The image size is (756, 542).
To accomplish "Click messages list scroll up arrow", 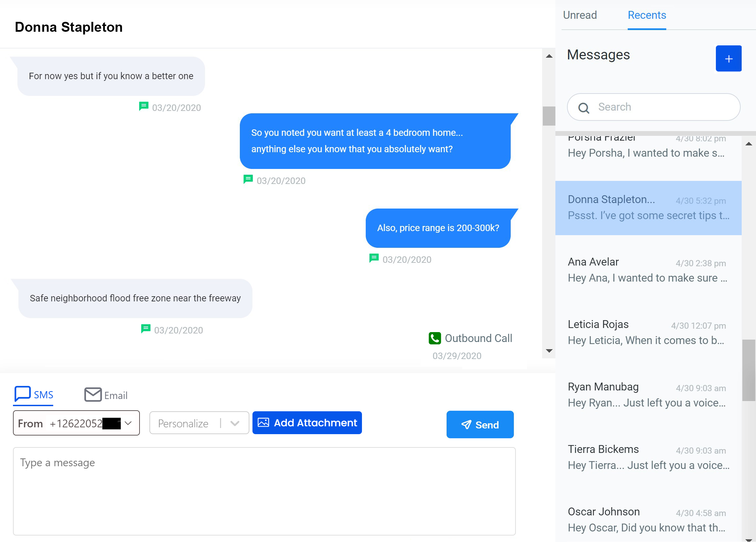I will point(748,144).
